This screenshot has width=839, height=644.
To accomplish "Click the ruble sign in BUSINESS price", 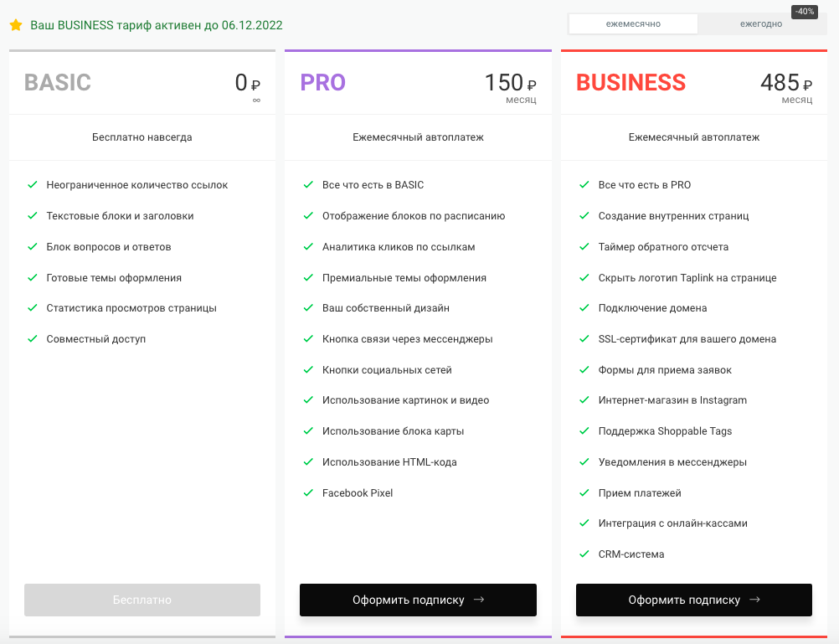I will [807, 85].
